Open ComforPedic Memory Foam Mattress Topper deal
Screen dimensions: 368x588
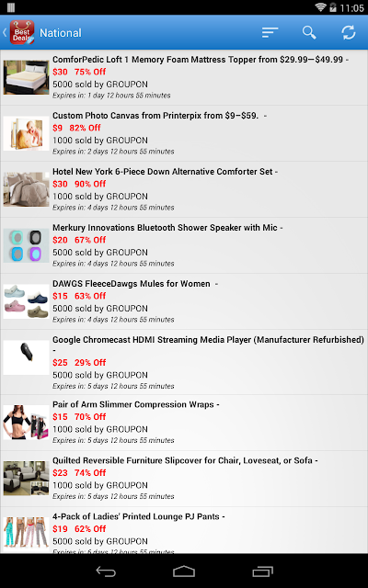184,77
